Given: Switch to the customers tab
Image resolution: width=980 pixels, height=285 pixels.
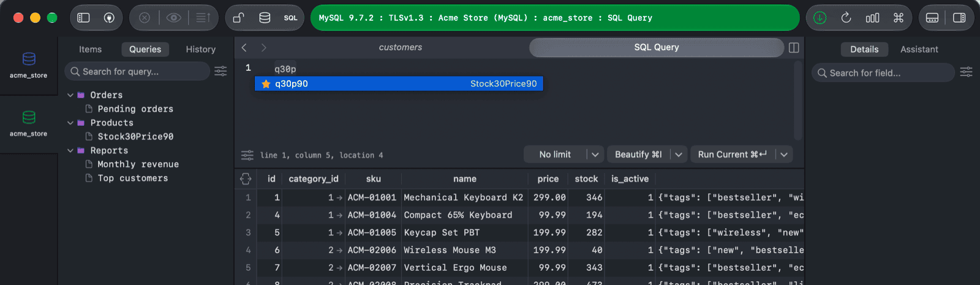Looking at the screenshot, I should point(400,47).
